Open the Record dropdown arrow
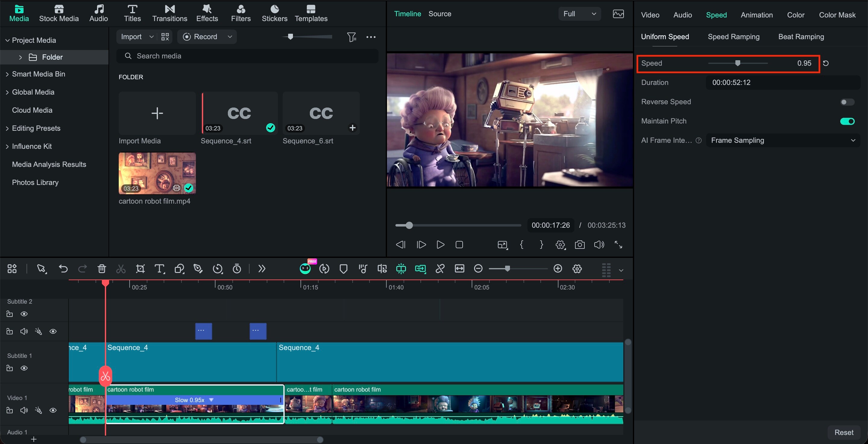 pyautogui.click(x=230, y=37)
